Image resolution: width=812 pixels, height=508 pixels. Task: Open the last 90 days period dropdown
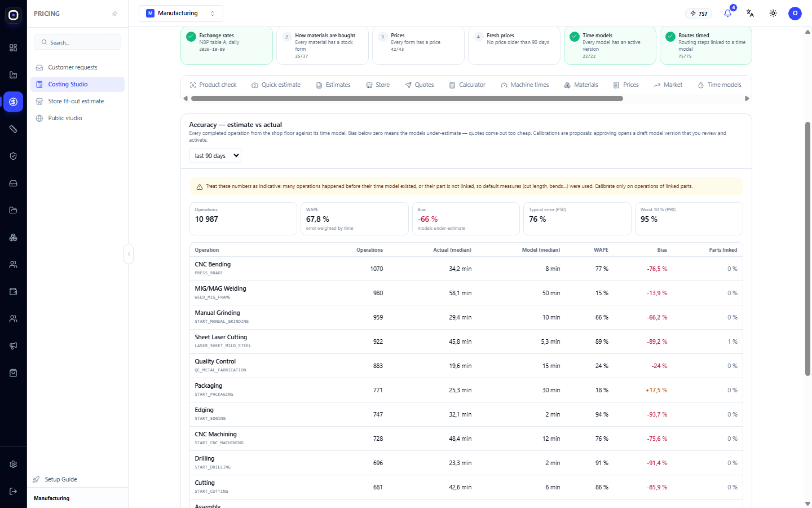coord(215,156)
